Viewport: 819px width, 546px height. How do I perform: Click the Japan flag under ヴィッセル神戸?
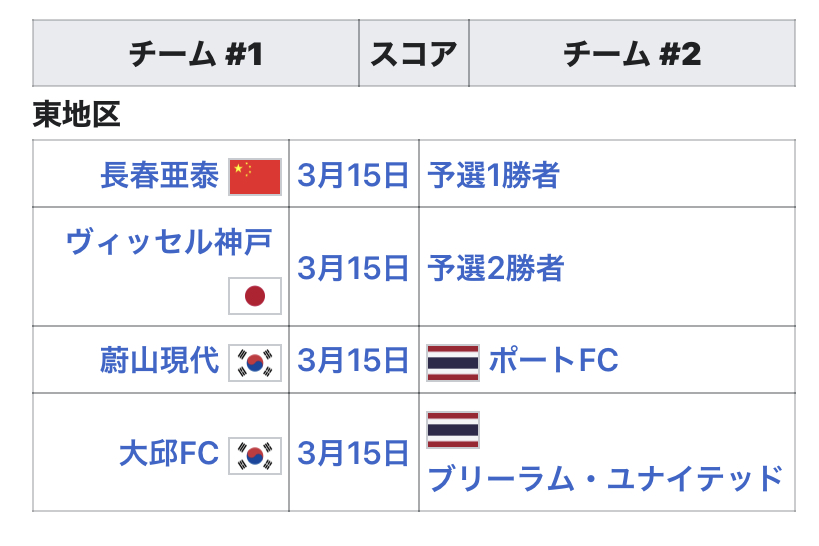pos(255,296)
